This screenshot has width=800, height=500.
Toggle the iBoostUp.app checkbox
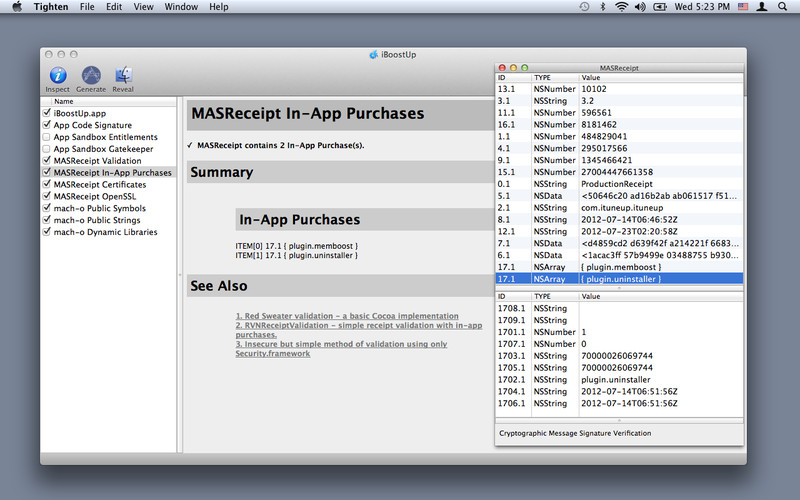46,113
